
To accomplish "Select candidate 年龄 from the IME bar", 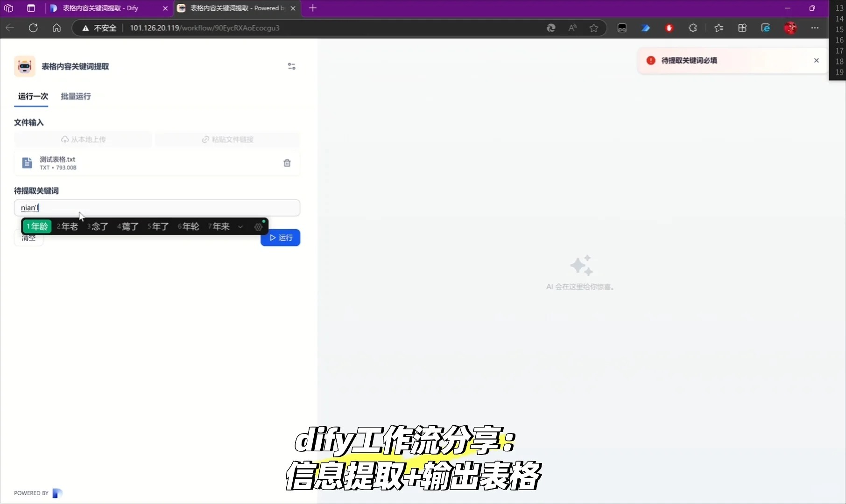I will 37,226.
